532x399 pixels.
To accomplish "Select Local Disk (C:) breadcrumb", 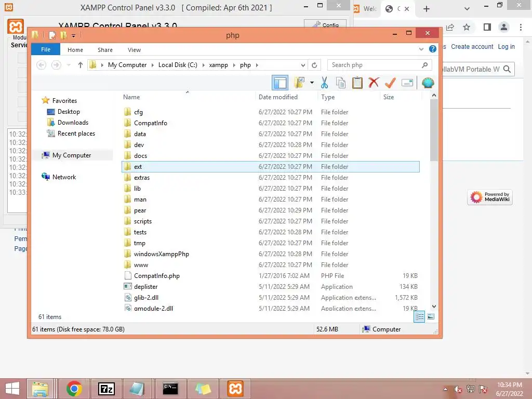I will tap(178, 65).
